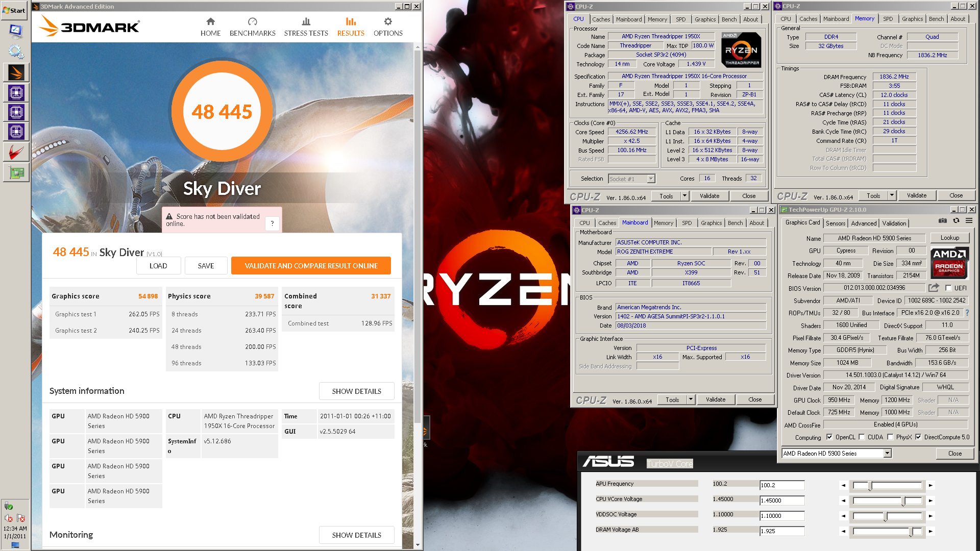Toggle DirectCompute 5.0 checkbox
This screenshot has width=980, height=551.
[918, 437]
